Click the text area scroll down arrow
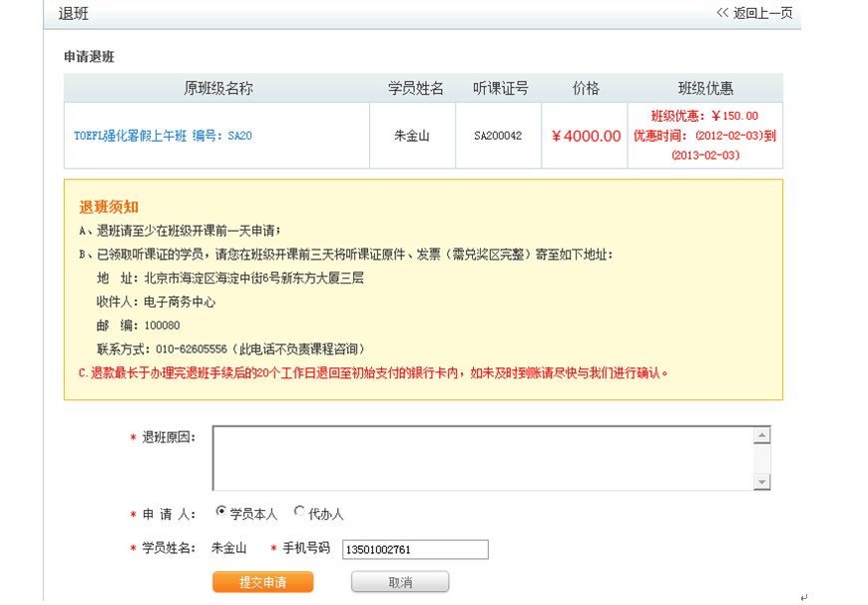This screenshot has height=605, width=868. click(762, 482)
